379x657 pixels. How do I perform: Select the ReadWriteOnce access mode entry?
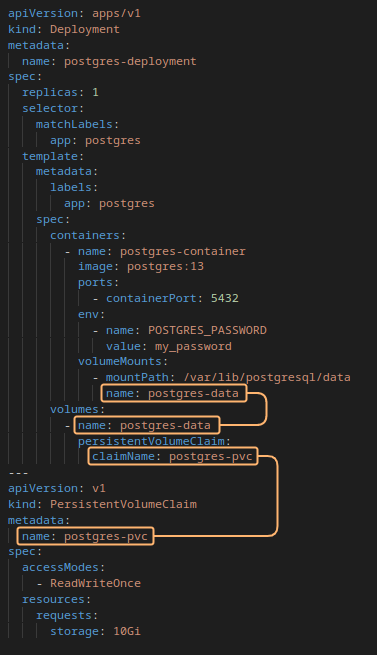[x=95, y=583]
